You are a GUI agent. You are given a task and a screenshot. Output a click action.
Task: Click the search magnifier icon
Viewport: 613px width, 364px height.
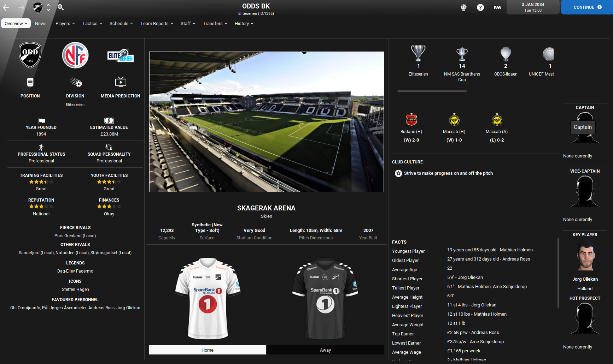pyautogui.click(x=60, y=7)
